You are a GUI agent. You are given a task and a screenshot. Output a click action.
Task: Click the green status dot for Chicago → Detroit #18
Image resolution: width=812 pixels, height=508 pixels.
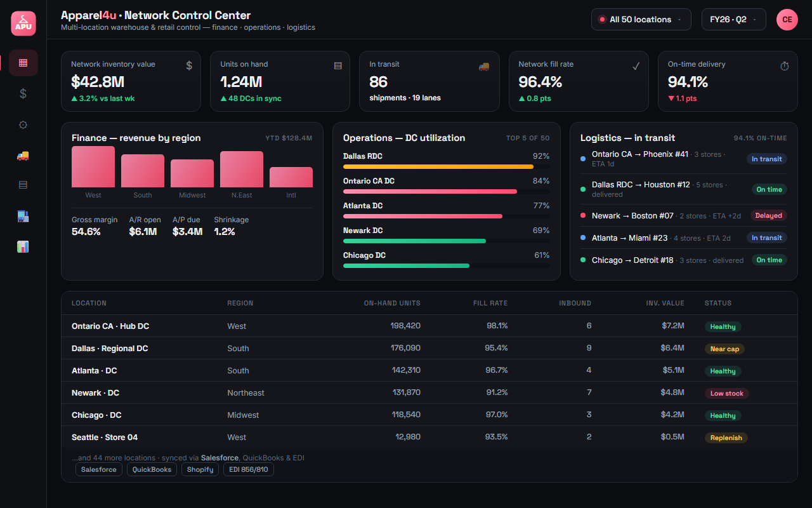pos(583,260)
